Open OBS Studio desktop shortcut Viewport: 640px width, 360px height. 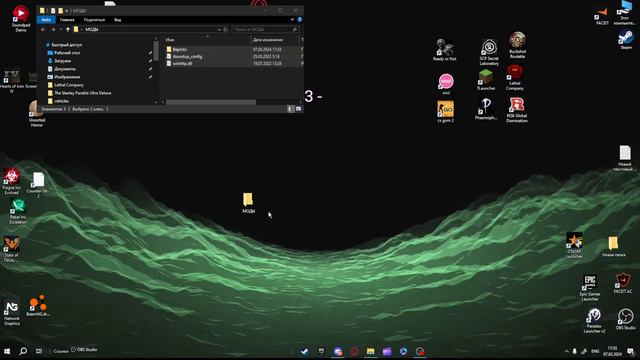[625, 319]
